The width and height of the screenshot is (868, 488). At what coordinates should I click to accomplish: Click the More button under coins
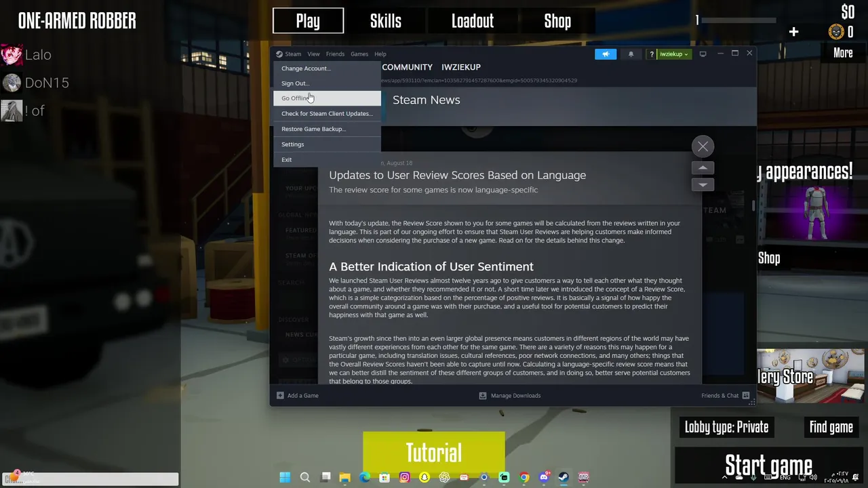[x=843, y=53]
